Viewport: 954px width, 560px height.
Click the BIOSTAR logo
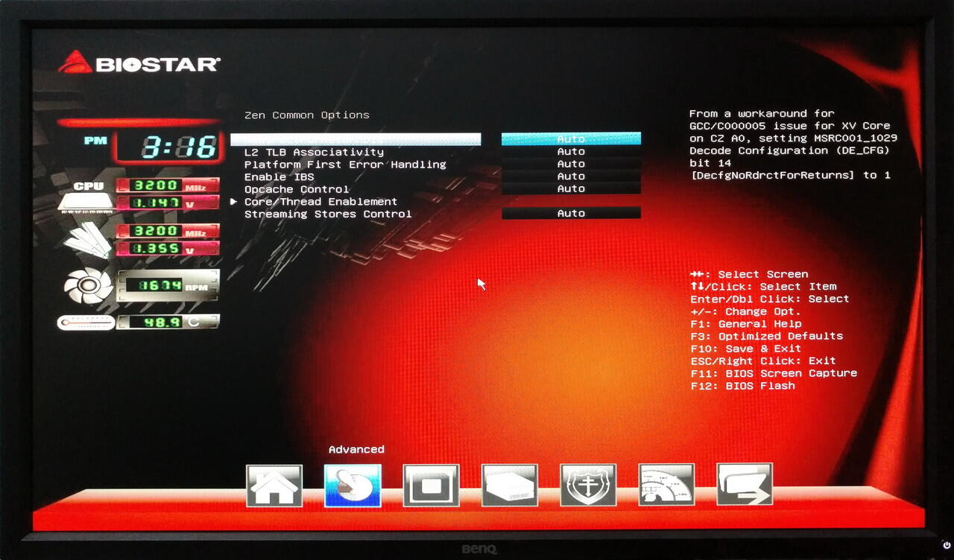(139, 63)
